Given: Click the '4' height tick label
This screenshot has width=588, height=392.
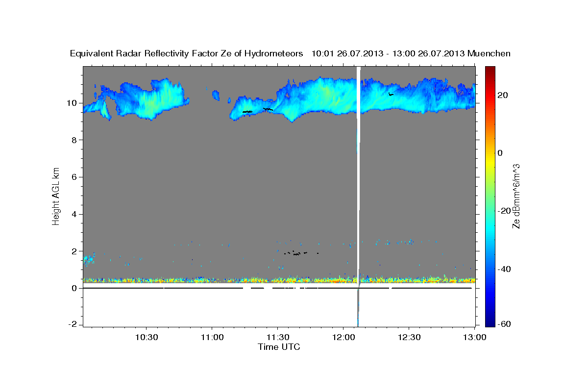Looking at the screenshot, I should (x=74, y=214).
